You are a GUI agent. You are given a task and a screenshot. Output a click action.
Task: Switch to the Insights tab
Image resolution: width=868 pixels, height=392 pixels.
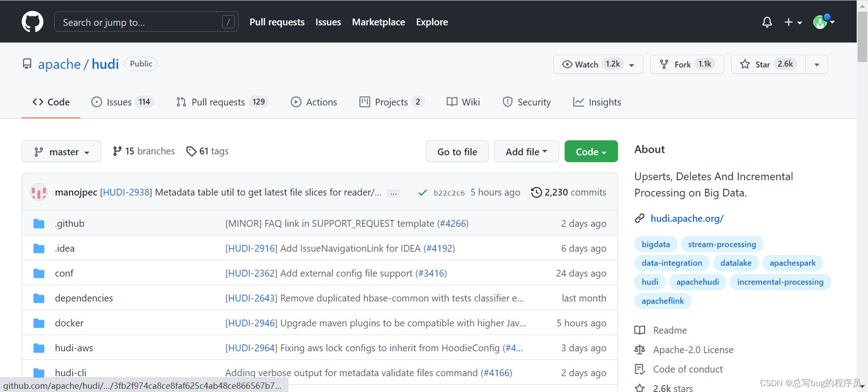(x=597, y=102)
